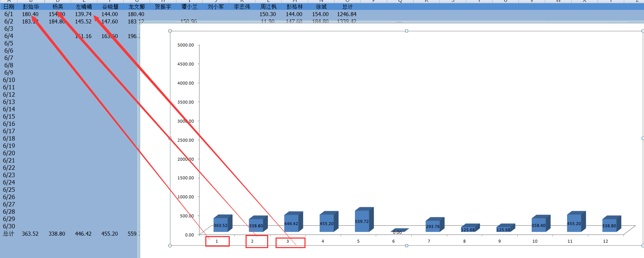Click category label 4 on horizontal axis
The height and width of the screenshot is (258, 644).
(x=323, y=241)
